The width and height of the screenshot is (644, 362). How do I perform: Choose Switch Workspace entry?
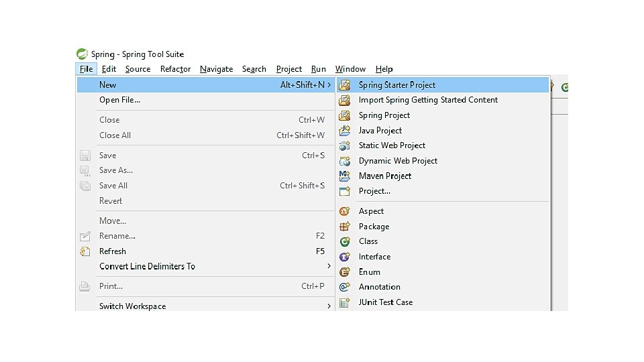[x=206, y=306]
